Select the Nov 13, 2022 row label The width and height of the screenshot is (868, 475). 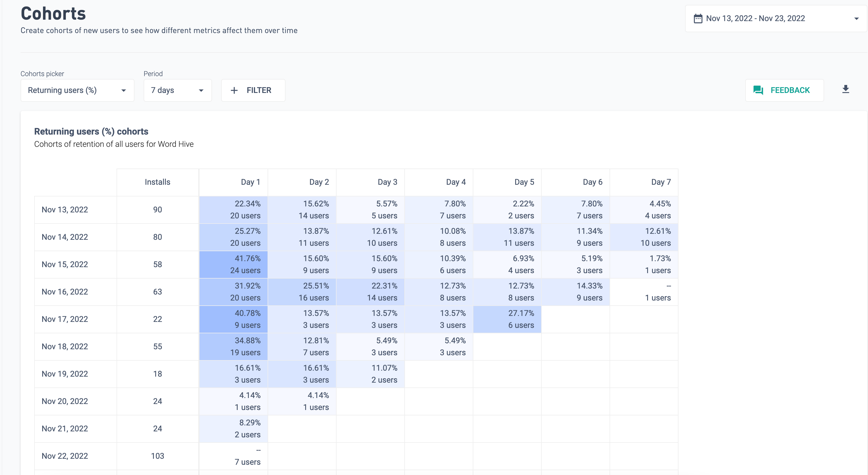click(65, 210)
